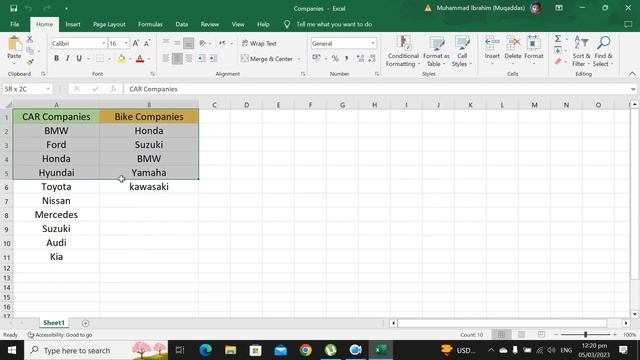
Task: Click the yellow Fill Color button
Action: pos(121,59)
